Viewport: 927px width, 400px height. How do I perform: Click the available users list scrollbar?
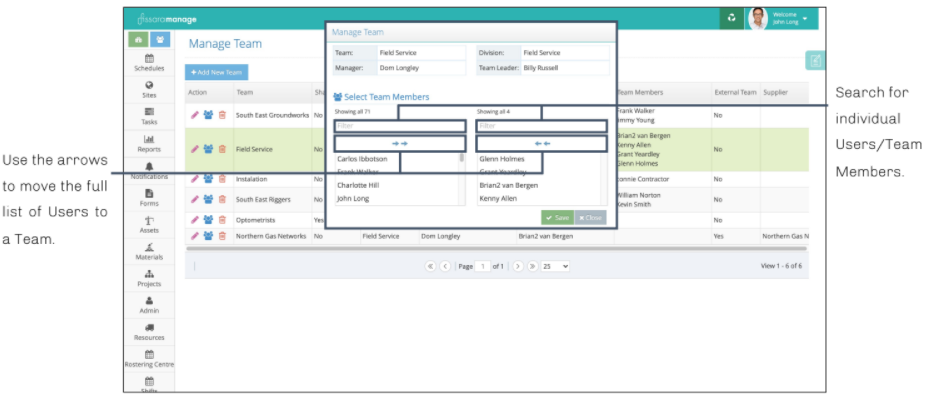coord(462,158)
